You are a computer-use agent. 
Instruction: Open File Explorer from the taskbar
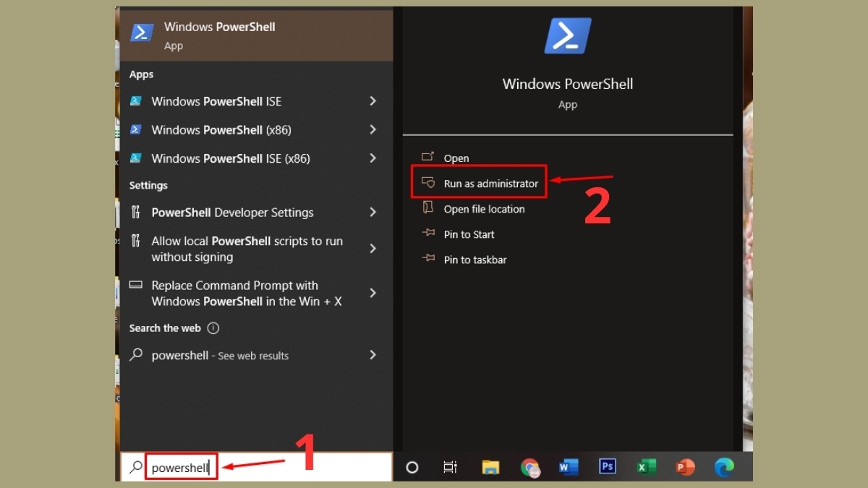[490, 467]
